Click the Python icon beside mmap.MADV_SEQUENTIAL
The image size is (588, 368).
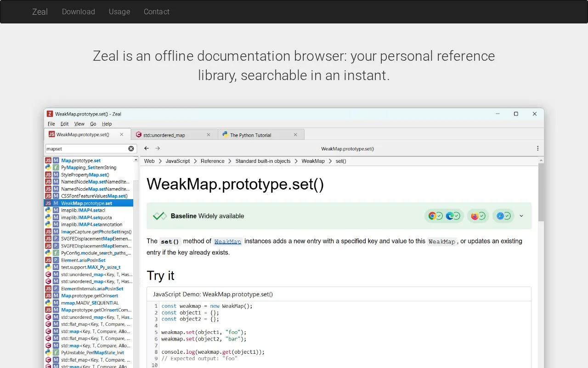click(48, 303)
